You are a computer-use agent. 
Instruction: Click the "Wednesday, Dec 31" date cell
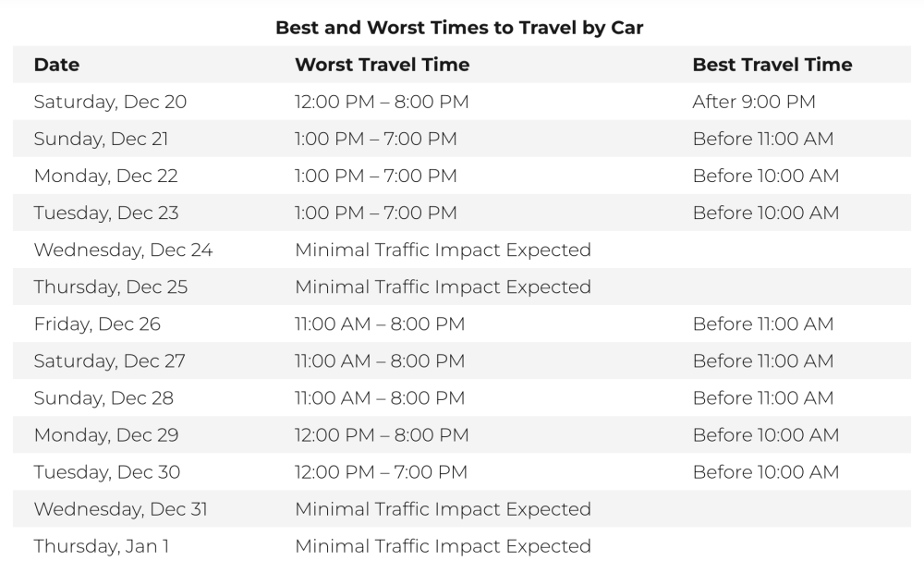pos(120,508)
